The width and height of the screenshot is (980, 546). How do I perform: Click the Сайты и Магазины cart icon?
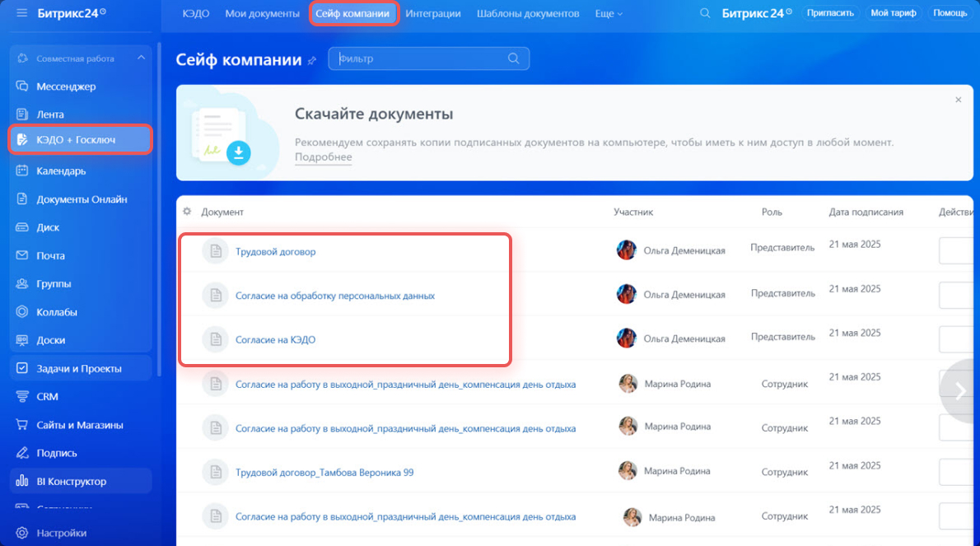tap(22, 425)
